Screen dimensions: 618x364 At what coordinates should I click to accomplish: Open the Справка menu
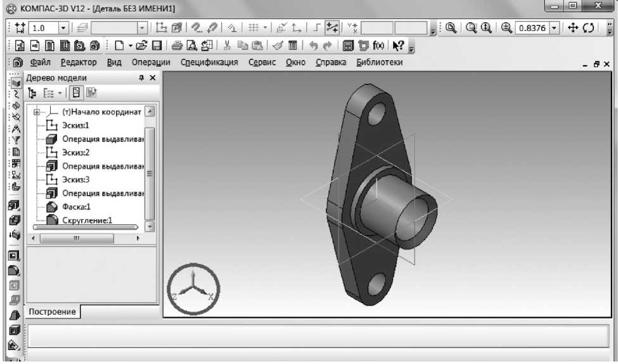(331, 62)
